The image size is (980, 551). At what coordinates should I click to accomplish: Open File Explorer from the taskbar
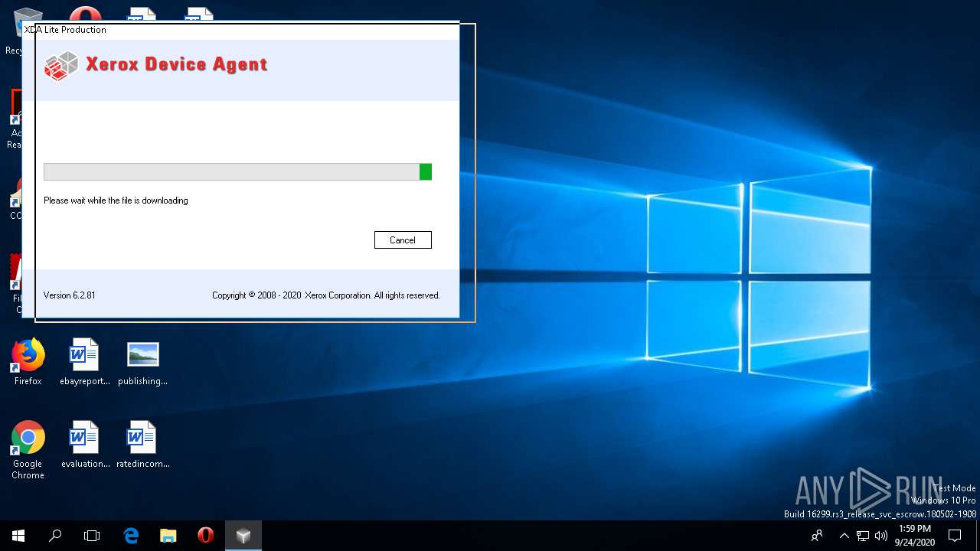click(x=168, y=536)
